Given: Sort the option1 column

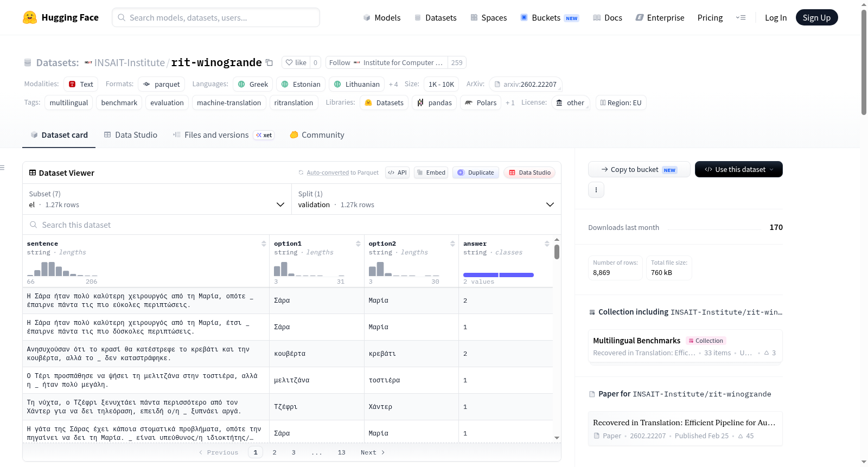Looking at the screenshot, I should tap(358, 244).
